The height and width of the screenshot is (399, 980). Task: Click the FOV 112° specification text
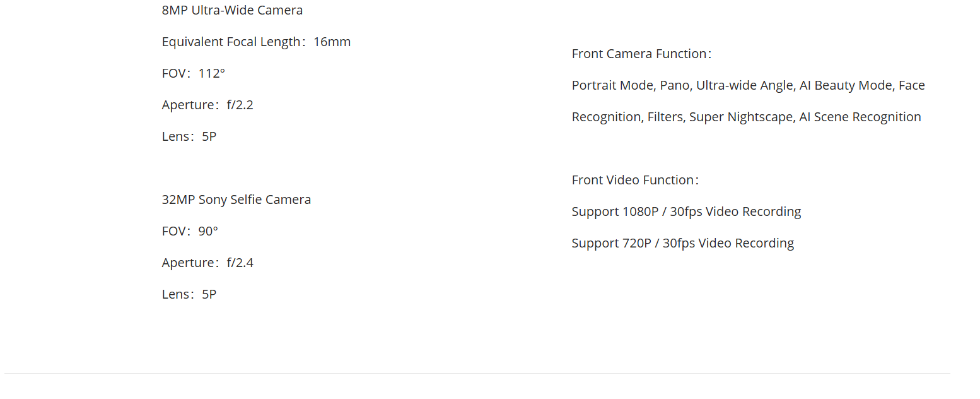pos(193,73)
